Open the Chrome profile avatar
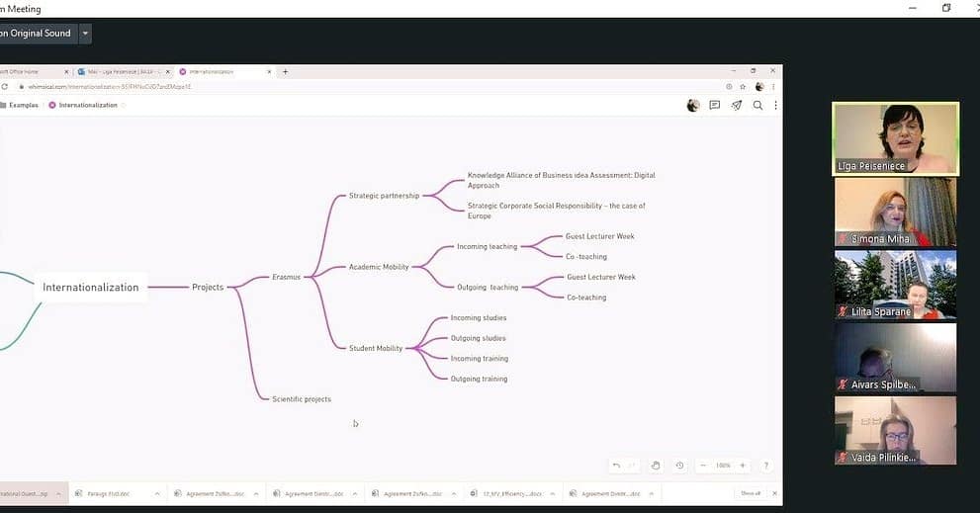 click(x=759, y=87)
